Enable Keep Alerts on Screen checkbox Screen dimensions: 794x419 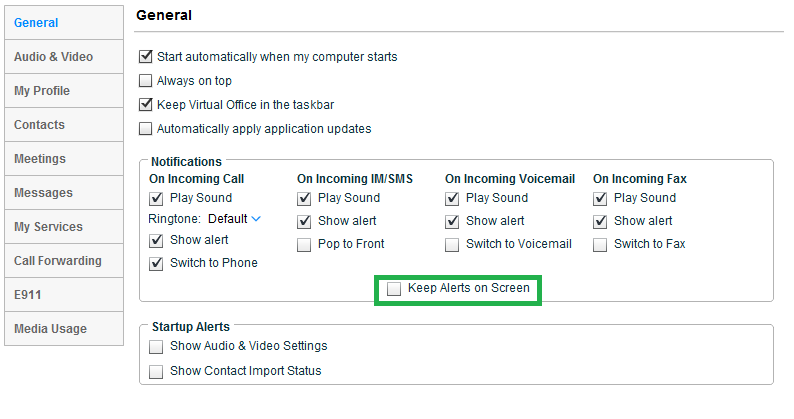[394, 289]
